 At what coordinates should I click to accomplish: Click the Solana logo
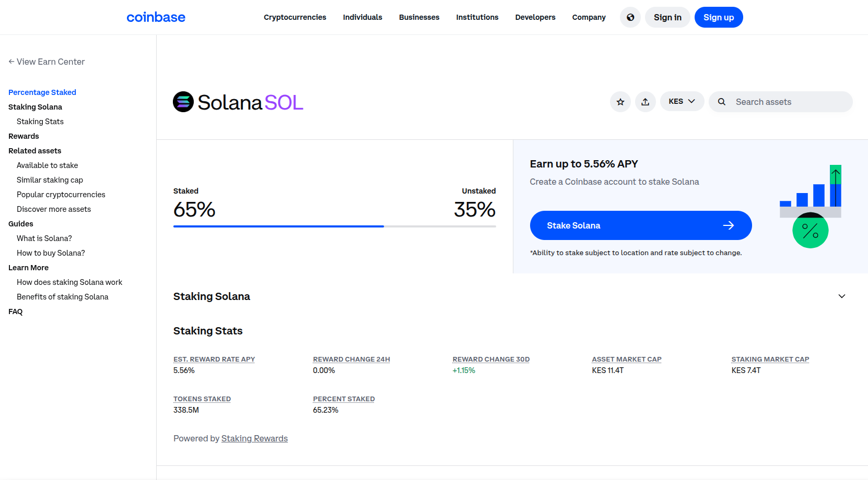[183, 102]
